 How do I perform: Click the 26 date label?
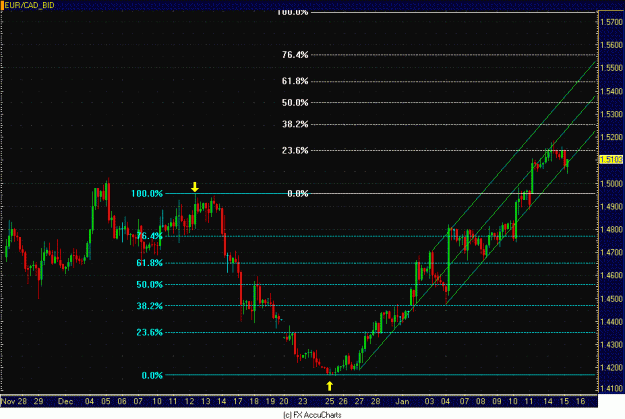tap(343, 401)
